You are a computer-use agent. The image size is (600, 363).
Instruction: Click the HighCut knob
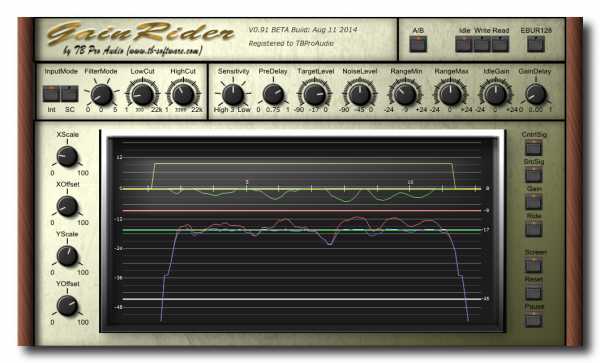point(183,94)
